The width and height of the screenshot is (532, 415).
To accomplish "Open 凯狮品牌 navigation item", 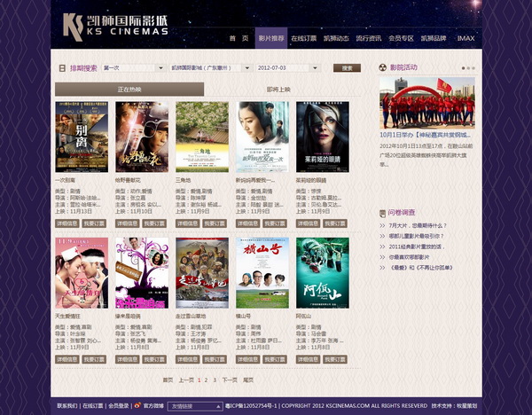I will click(x=434, y=38).
